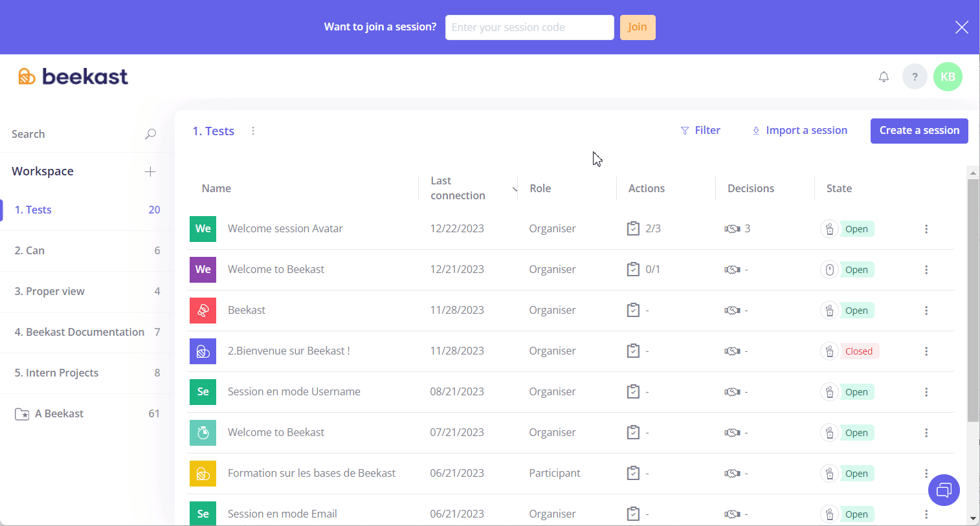Viewport: 980px width, 526px height.
Task: Add a new workspace with plus icon
Action: (150, 171)
